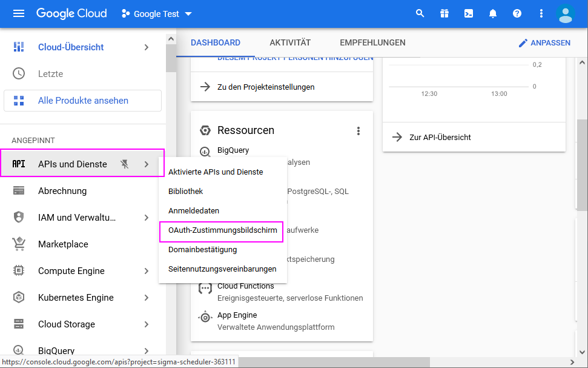The image size is (588, 368).
Task: Unpin APIs und Dienste with pin icon
Action: tap(125, 164)
